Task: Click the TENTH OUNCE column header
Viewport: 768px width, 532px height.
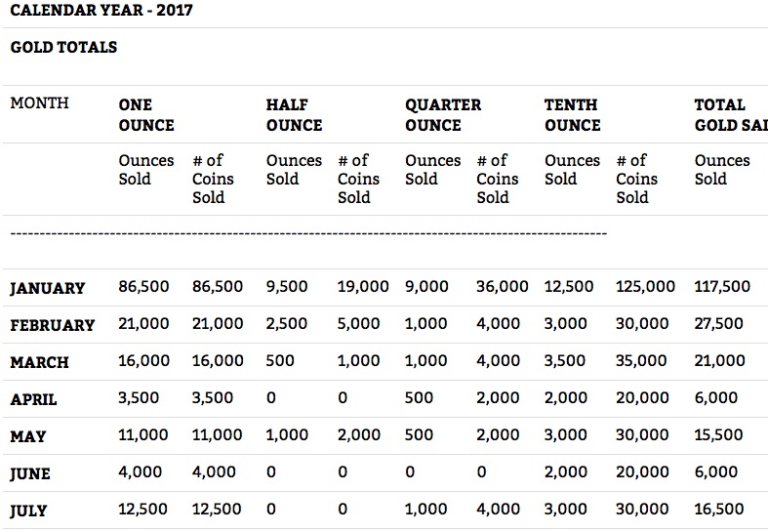Action: point(573,114)
